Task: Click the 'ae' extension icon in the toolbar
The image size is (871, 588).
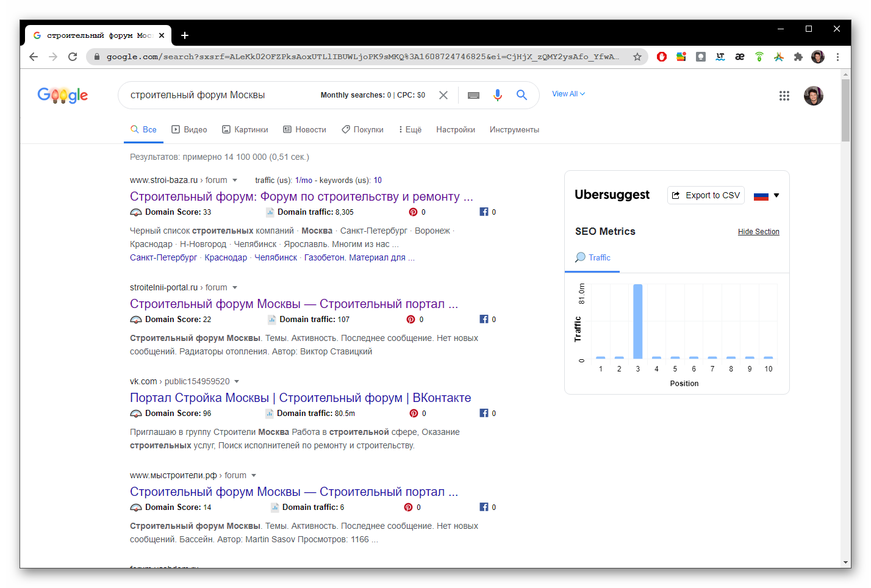Action: click(x=740, y=57)
